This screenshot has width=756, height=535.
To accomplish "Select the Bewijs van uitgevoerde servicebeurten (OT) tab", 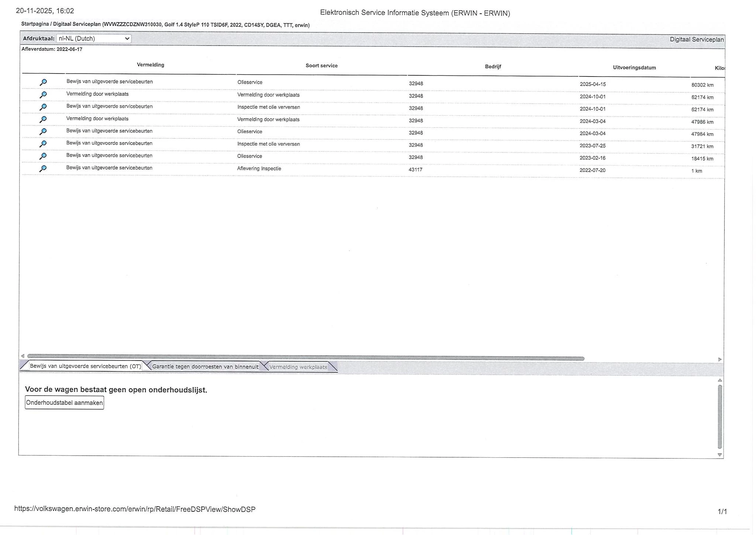I will 85,366.
